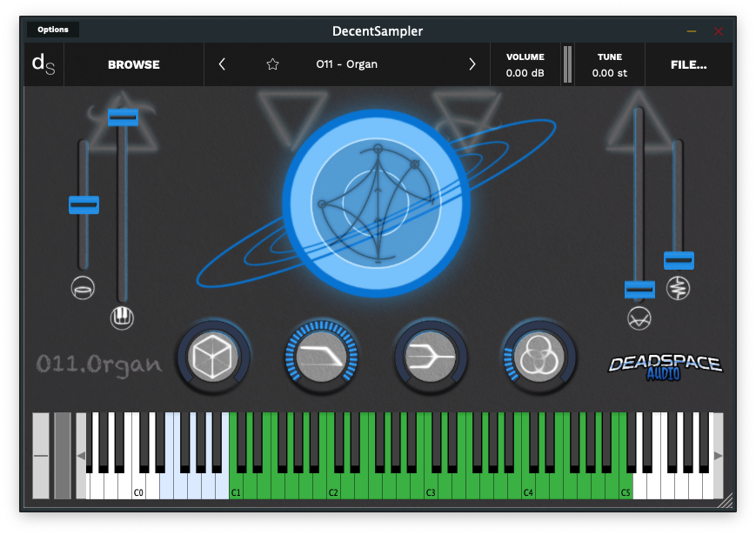Click the TUNE 0.00 st field
Image resolution: width=756 pixels, height=535 pixels.
tap(610, 64)
